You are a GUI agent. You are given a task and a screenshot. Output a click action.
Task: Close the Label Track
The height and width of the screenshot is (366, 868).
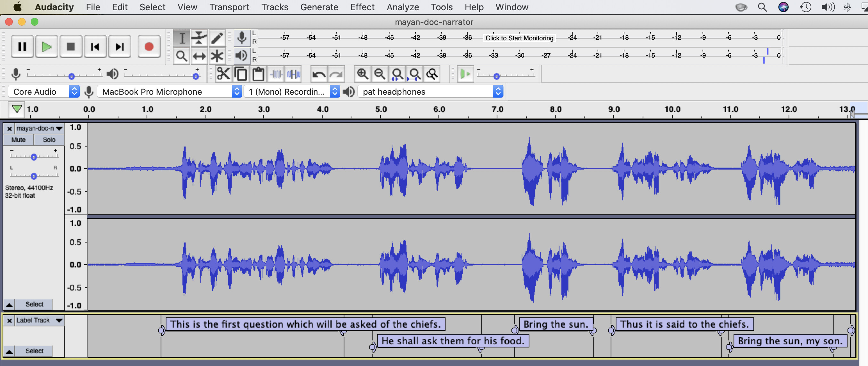(x=9, y=321)
